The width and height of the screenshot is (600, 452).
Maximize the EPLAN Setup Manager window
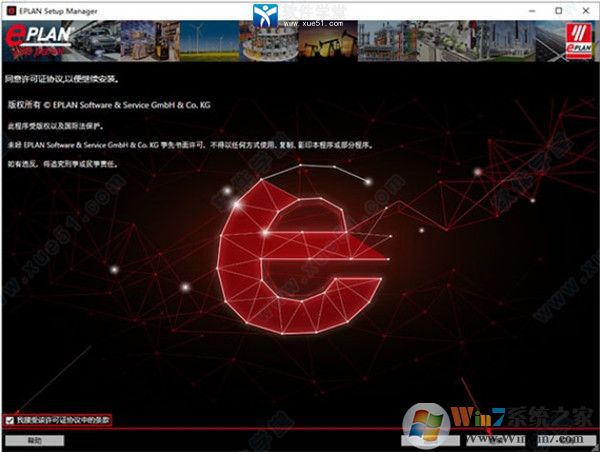(x=559, y=11)
